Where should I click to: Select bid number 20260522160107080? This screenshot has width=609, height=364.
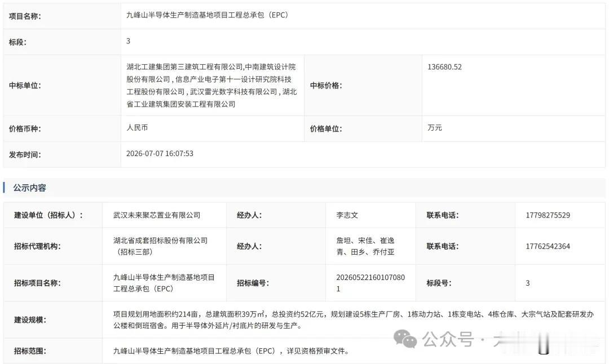point(370,283)
